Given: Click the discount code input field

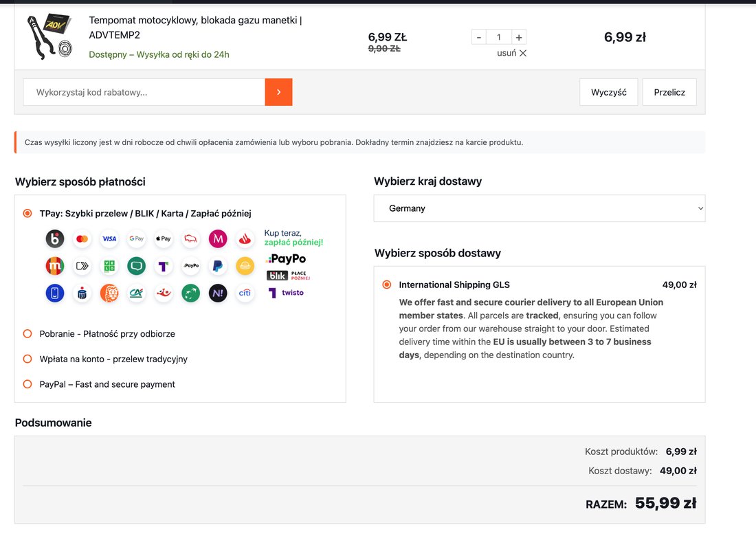Looking at the screenshot, I should coord(144,92).
